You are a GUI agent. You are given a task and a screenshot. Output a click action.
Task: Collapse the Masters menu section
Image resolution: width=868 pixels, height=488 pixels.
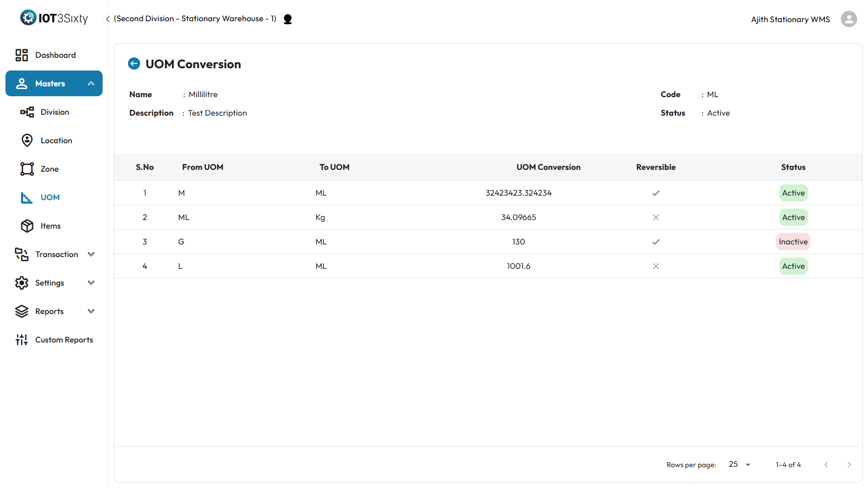coord(91,84)
